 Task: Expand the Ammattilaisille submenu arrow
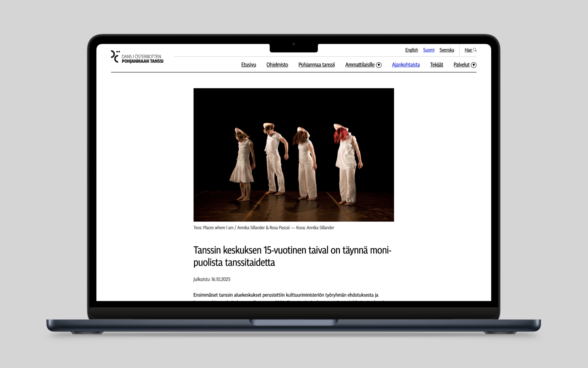click(x=379, y=65)
